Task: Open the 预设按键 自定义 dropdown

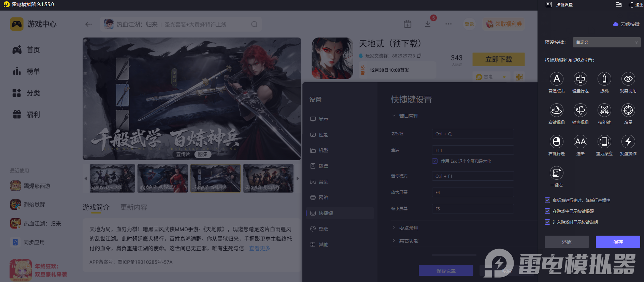Action: pos(606,42)
